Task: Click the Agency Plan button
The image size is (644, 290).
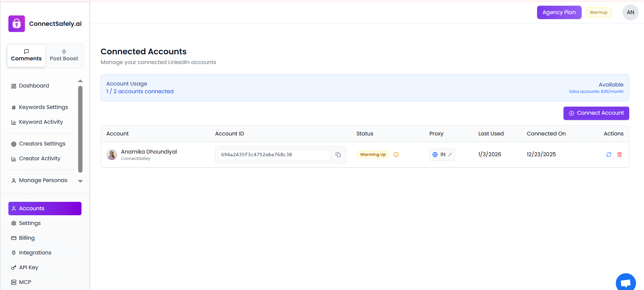Action: (559, 12)
